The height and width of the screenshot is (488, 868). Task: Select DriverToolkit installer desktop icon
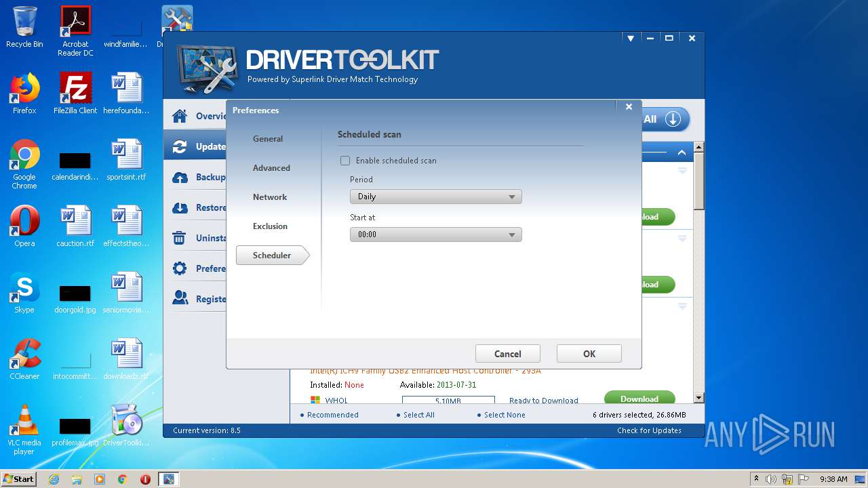(126, 426)
